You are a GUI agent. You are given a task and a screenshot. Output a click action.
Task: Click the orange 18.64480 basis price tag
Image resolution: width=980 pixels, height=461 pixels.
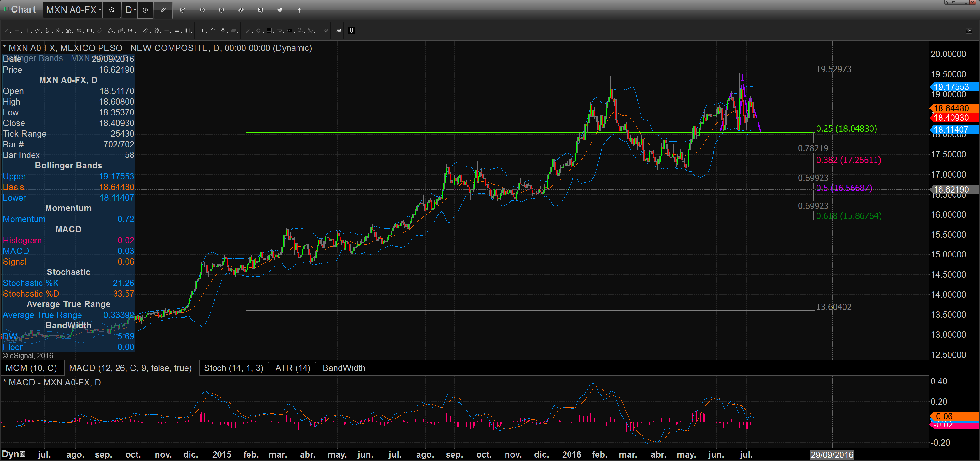tap(954, 108)
